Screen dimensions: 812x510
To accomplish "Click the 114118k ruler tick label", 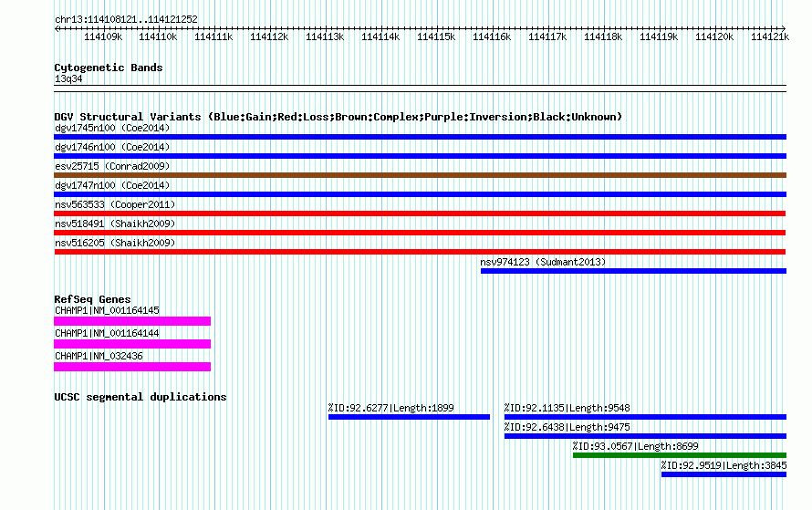I will (603, 36).
